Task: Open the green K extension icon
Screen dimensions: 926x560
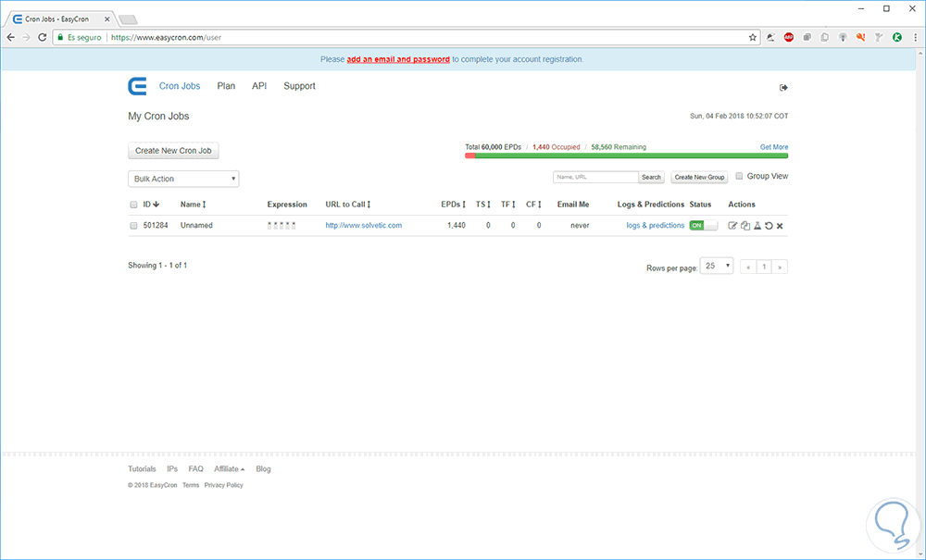Action: (x=897, y=37)
